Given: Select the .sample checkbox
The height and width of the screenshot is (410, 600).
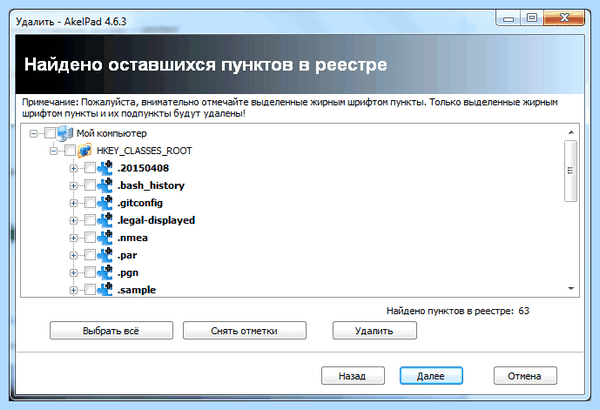Looking at the screenshot, I should coord(90,289).
